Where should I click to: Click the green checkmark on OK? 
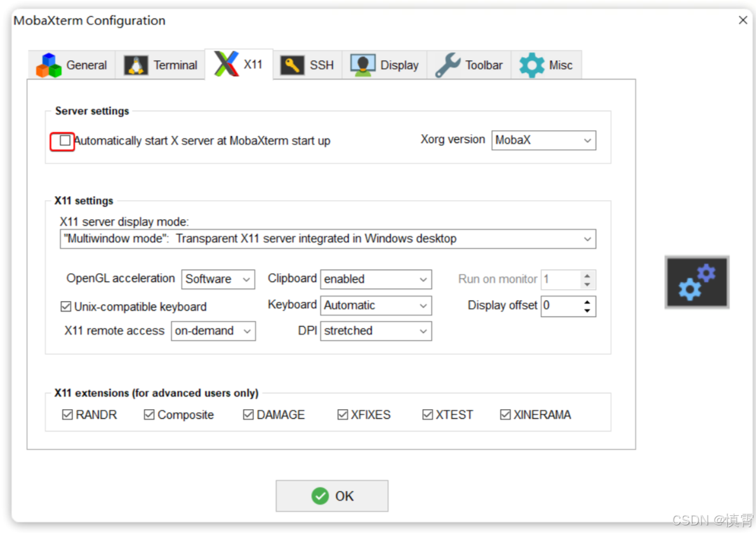(x=320, y=496)
